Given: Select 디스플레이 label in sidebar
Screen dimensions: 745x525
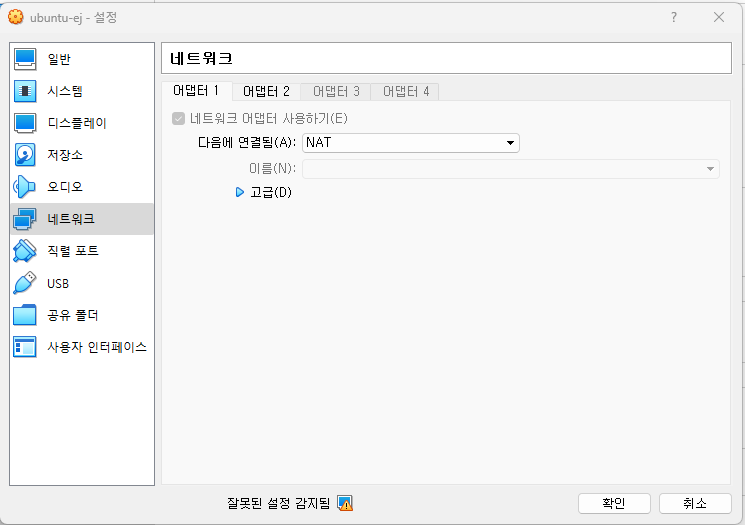Looking at the screenshot, I should (77, 123).
